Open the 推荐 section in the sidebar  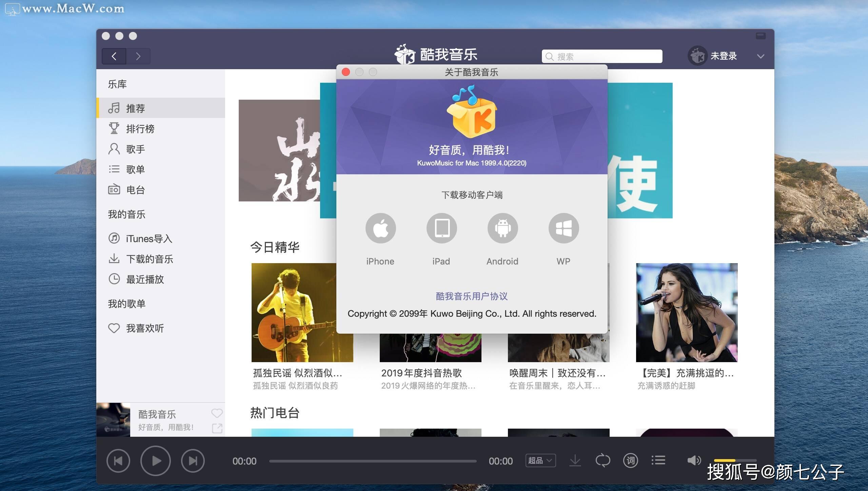coord(161,108)
